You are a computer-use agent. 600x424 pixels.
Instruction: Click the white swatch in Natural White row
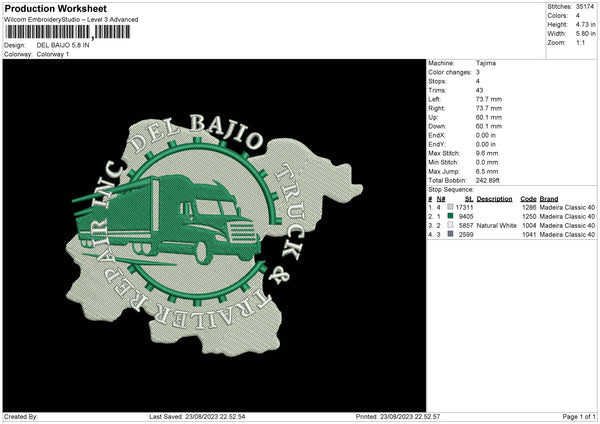tap(450, 225)
